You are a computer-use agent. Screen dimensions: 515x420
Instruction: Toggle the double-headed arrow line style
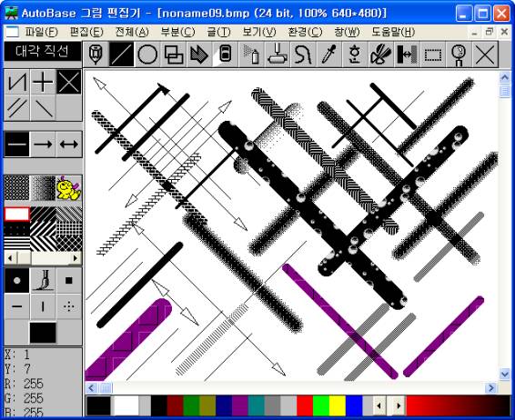pos(69,144)
